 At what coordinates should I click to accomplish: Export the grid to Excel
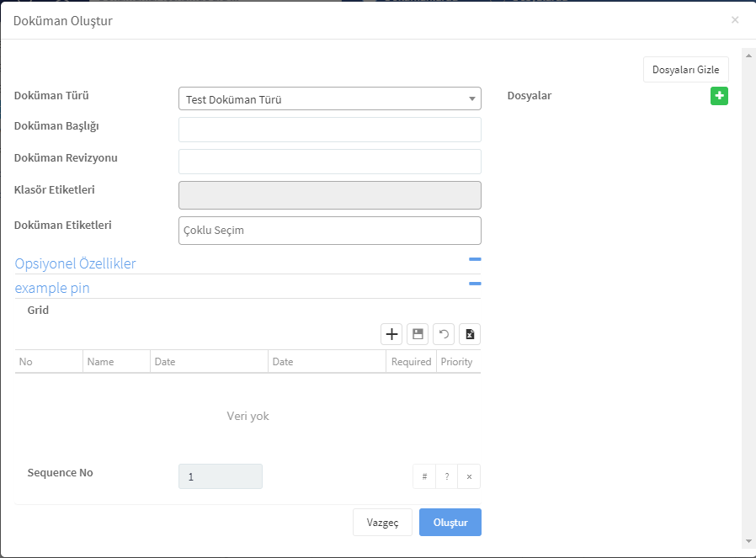(x=470, y=334)
